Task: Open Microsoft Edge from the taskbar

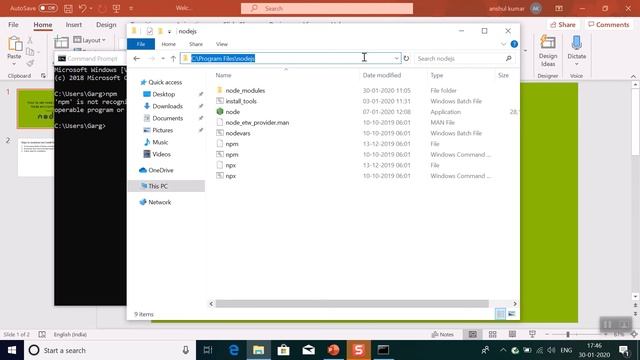Action: pyautogui.click(x=233, y=350)
